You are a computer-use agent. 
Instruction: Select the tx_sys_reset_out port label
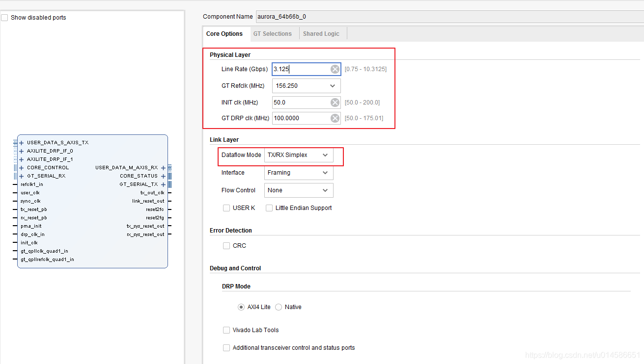coord(145,226)
